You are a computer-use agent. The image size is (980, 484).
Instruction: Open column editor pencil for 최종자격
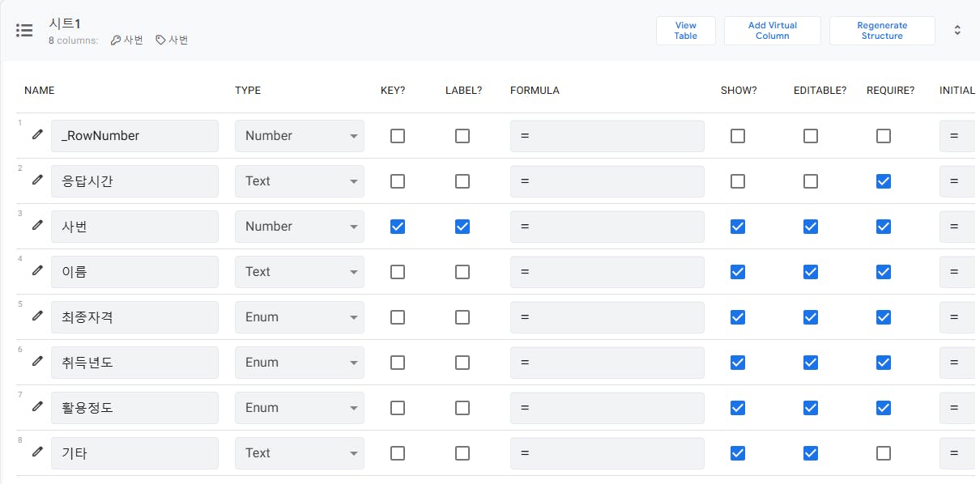click(x=37, y=316)
